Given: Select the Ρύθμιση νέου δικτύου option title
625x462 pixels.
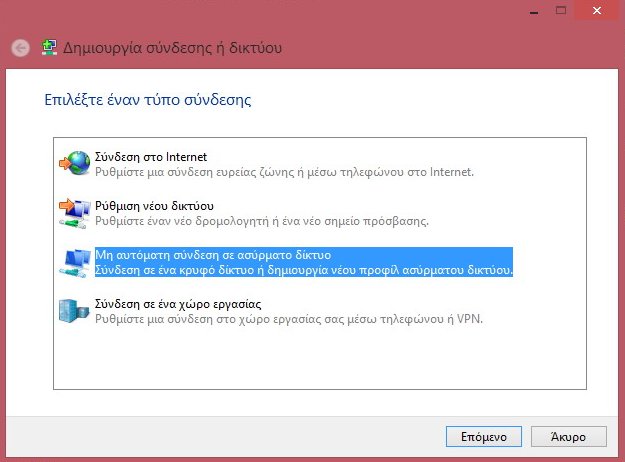Looking at the screenshot, I should click(x=154, y=206).
